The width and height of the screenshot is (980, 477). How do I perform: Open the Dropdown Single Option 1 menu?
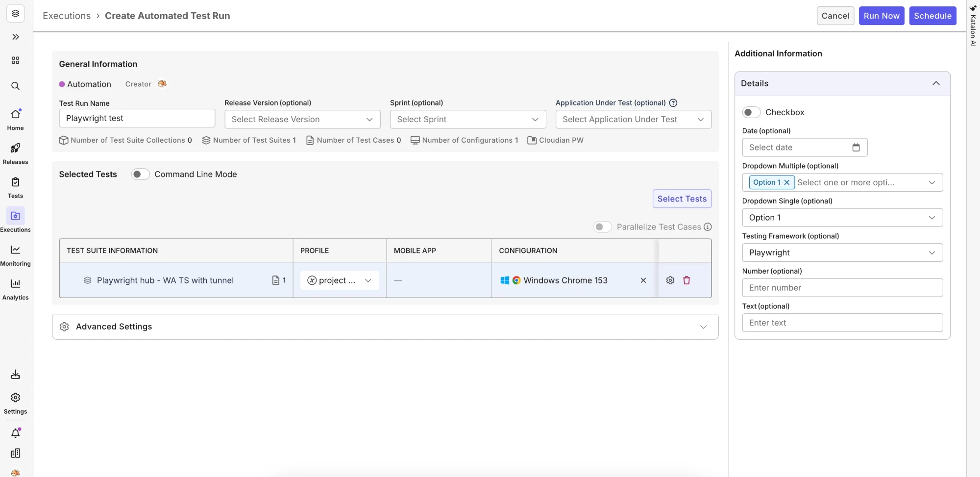(842, 218)
